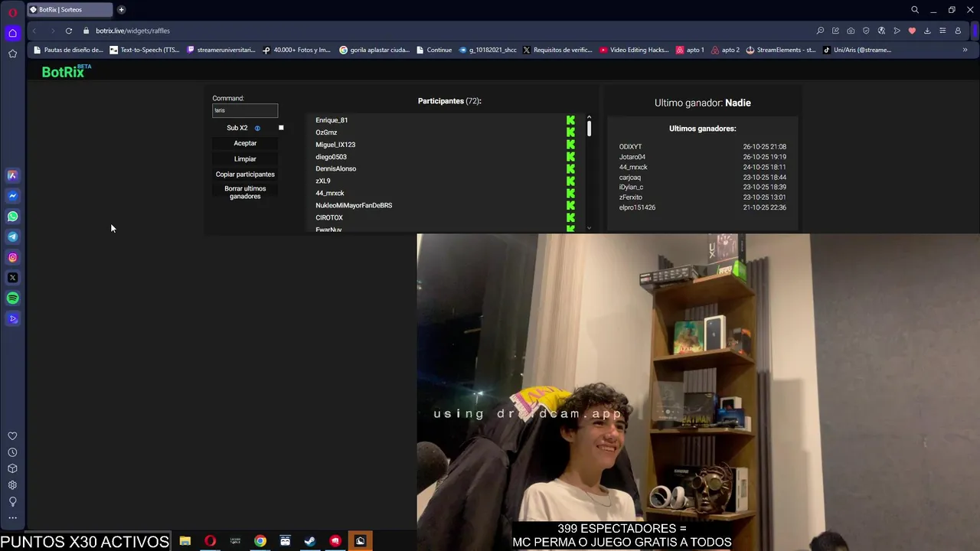Open ad blocker shield icon
980x551 pixels.
click(866, 31)
